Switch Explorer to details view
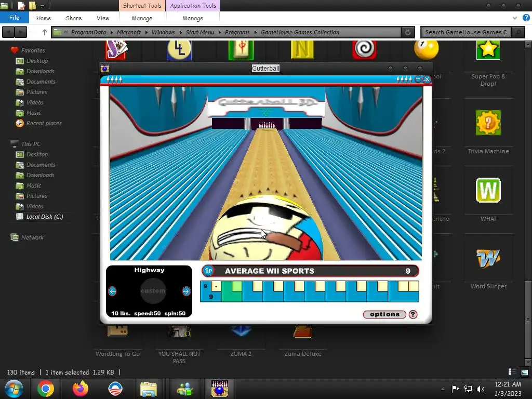 [x=512, y=372]
